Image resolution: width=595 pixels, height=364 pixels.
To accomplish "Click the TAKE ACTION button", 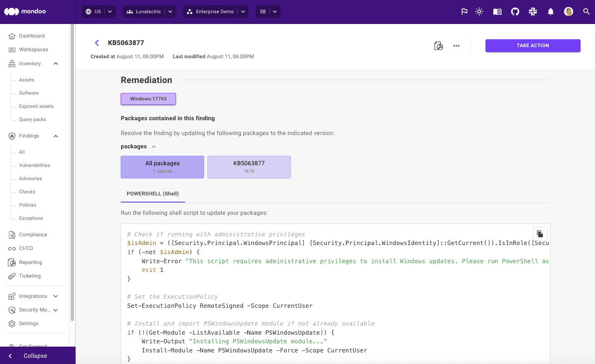I will (533, 45).
